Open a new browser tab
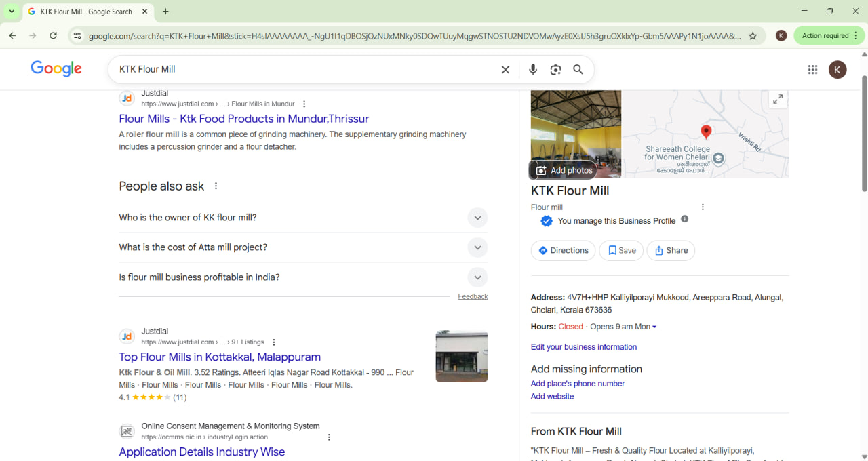 pos(165,12)
